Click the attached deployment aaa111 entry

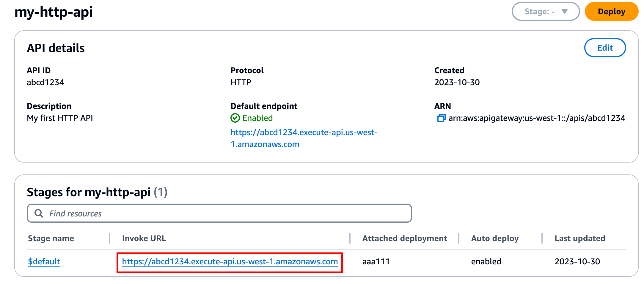click(376, 261)
